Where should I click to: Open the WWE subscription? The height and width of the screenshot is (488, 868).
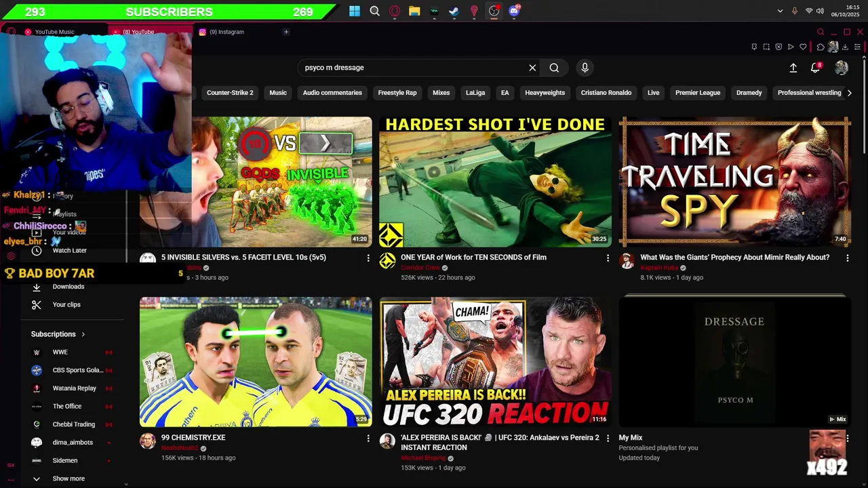pyautogui.click(x=71, y=352)
